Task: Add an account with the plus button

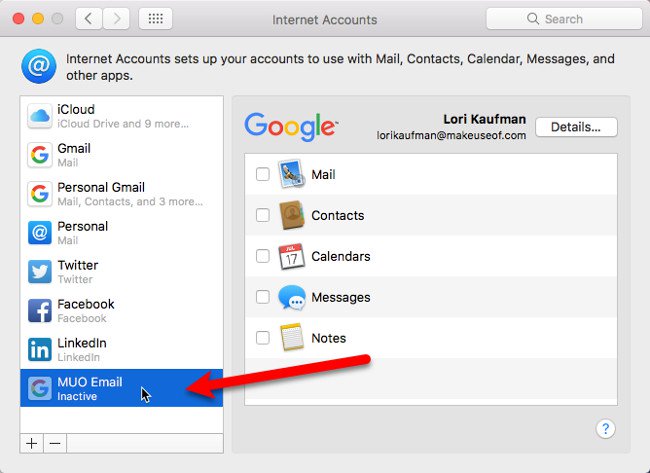Action: [32, 444]
